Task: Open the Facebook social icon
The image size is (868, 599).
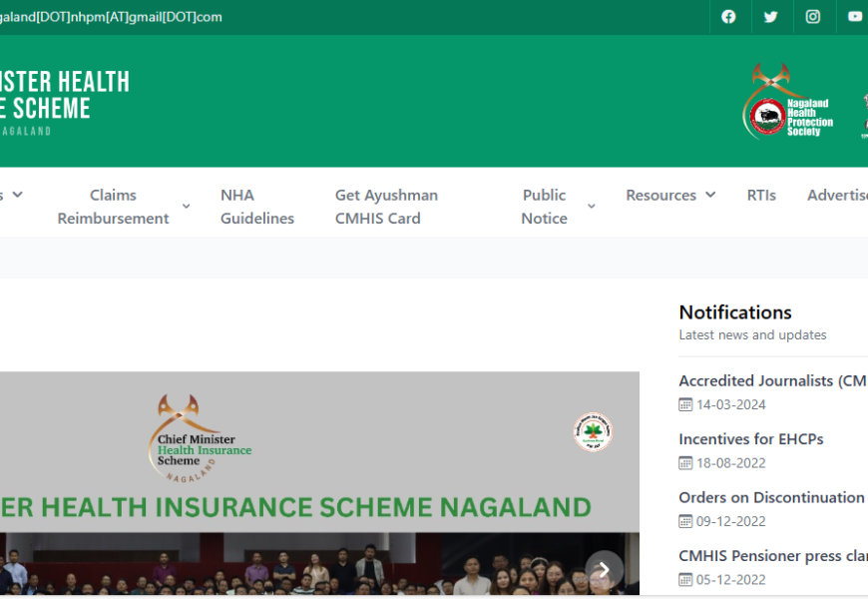Action: tap(728, 17)
